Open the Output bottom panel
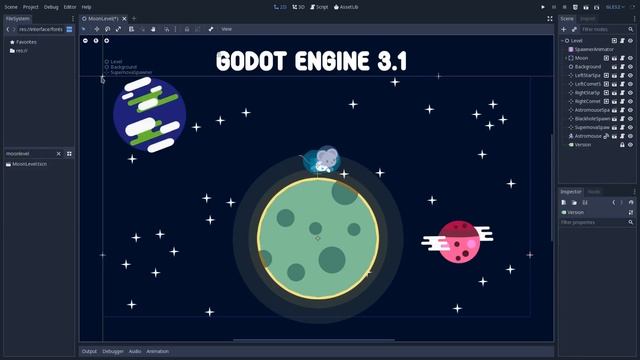The width and height of the screenshot is (640, 360). pos(89,351)
